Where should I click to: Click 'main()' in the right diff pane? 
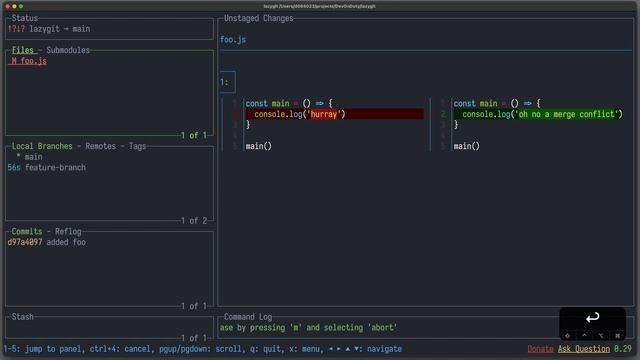pos(467,146)
